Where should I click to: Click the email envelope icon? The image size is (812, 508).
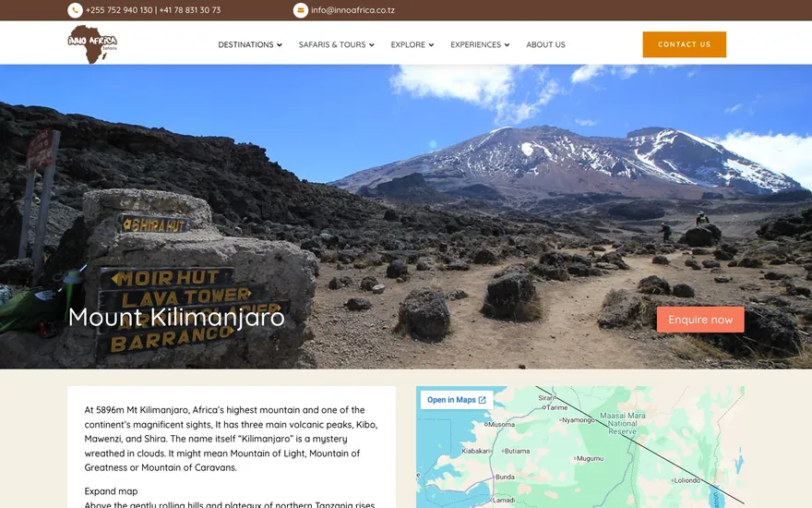click(301, 10)
